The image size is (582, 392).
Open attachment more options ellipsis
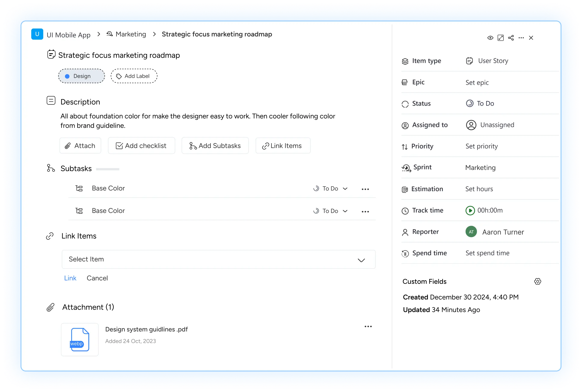point(368,327)
